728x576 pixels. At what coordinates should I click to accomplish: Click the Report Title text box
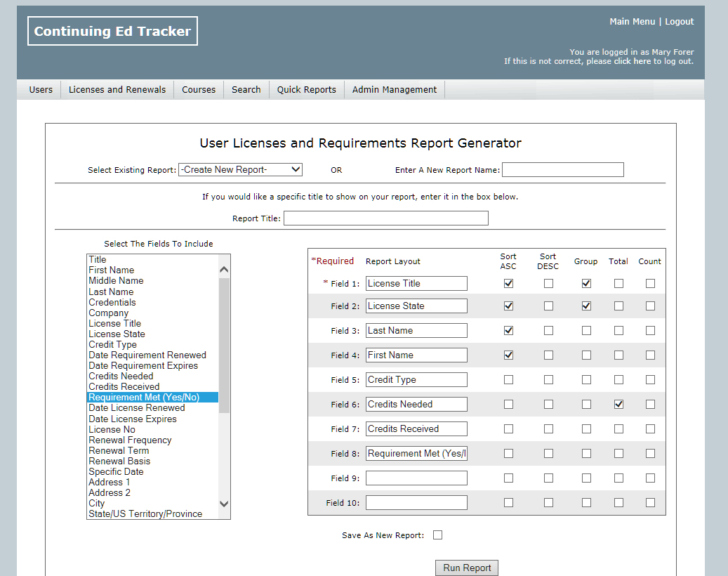point(385,218)
